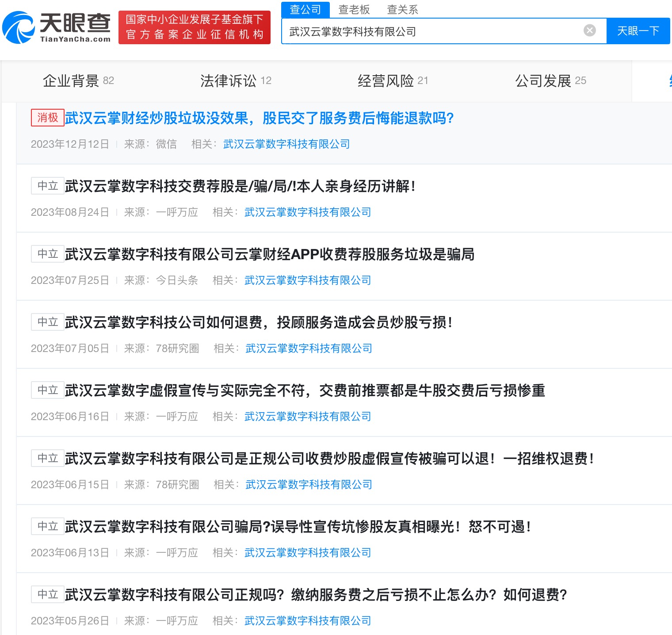Open news 云掌财经APP收费荐股服务垃圾是骗局
Viewport: 672px width, 635px height.
270,254
